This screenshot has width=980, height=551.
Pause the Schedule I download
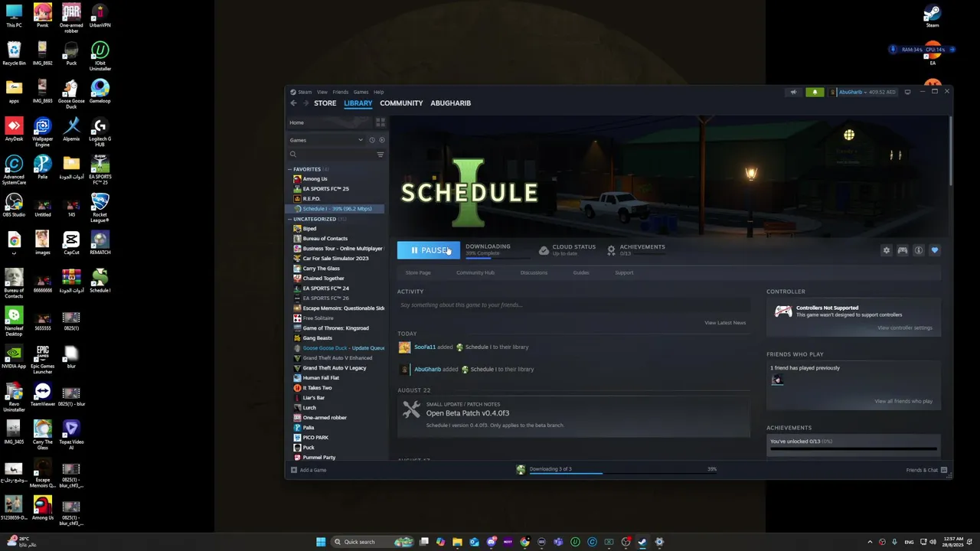(x=429, y=250)
